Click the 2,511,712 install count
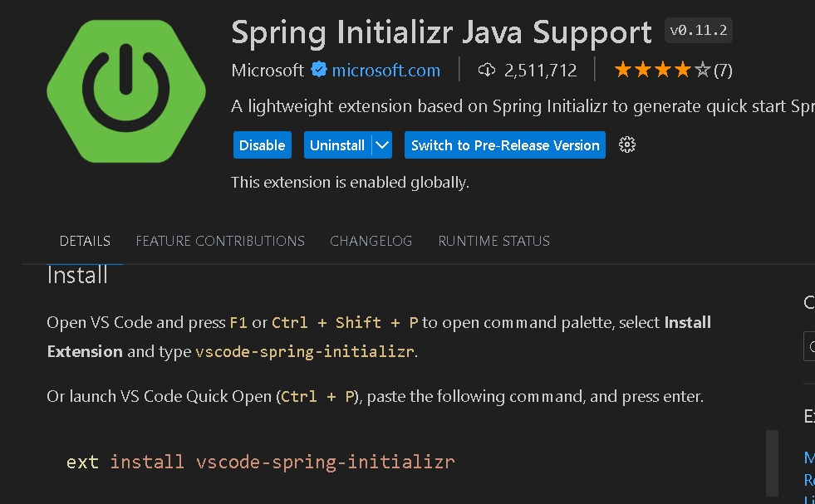The height and width of the screenshot is (504, 815). pyautogui.click(x=541, y=70)
